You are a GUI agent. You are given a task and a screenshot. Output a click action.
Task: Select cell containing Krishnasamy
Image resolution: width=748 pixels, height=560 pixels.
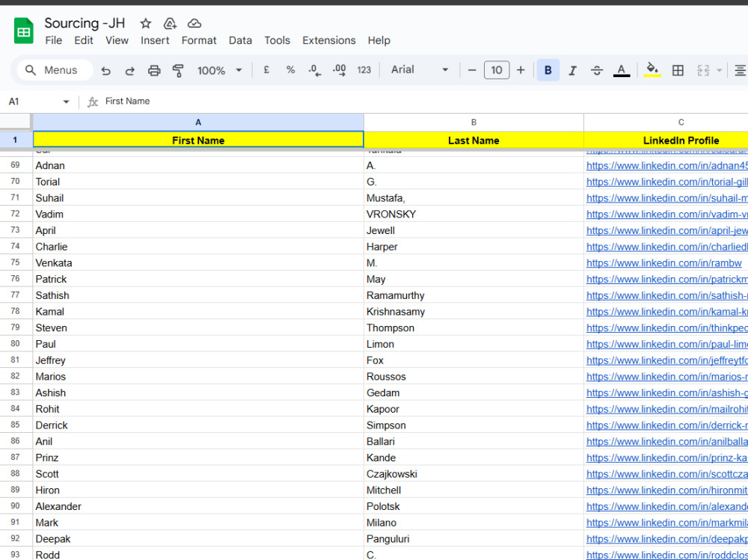[473, 312]
